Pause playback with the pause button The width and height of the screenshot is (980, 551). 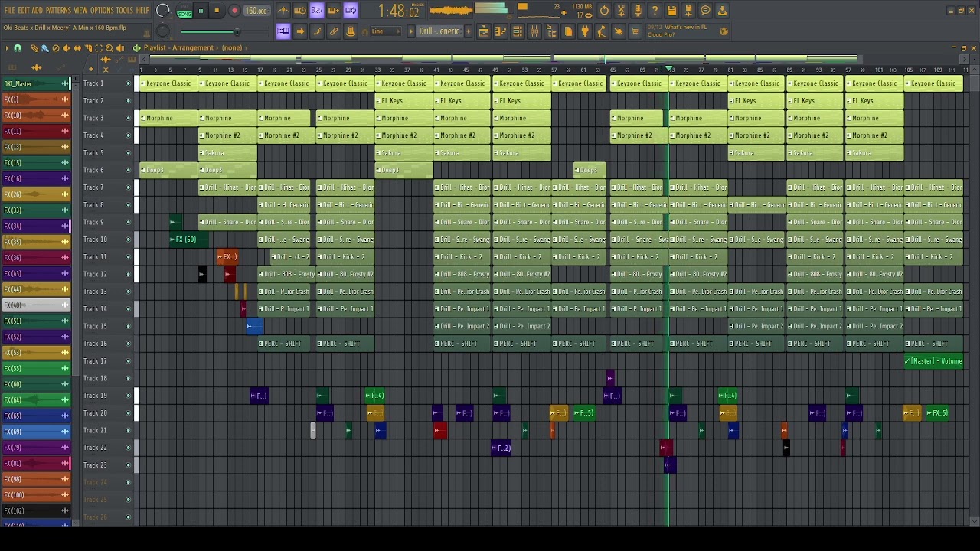(201, 11)
